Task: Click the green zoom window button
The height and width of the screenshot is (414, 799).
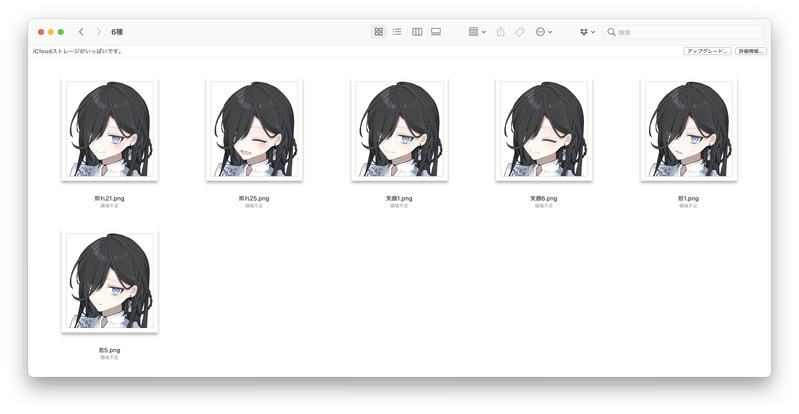Action: (x=61, y=32)
